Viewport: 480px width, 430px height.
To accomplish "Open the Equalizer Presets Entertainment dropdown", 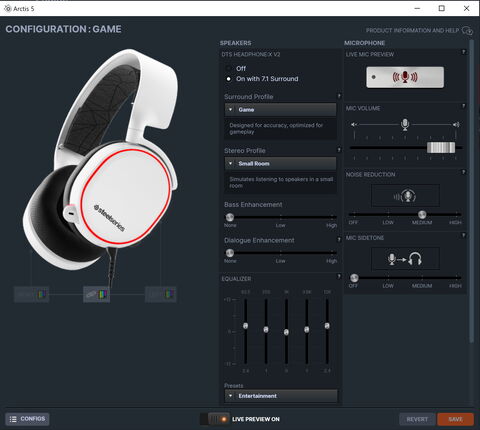I will 281,396.
